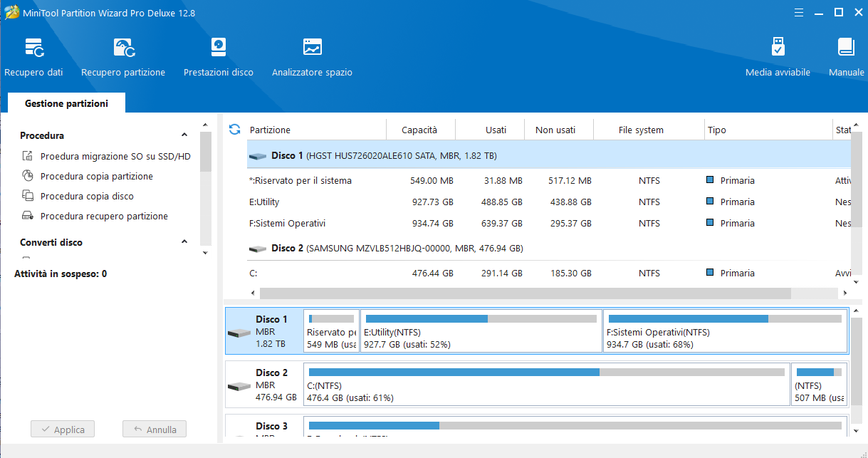The height and width of the screenshot is (458, 868).
Task: Click Primaria color square for C: row
Action: tap(710, 273)
